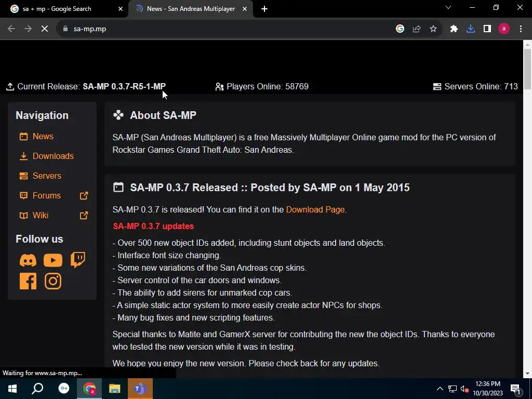Screen dimensions: 532x399
Task: Open the Wiki navigation link
Action: click(41, 216)
